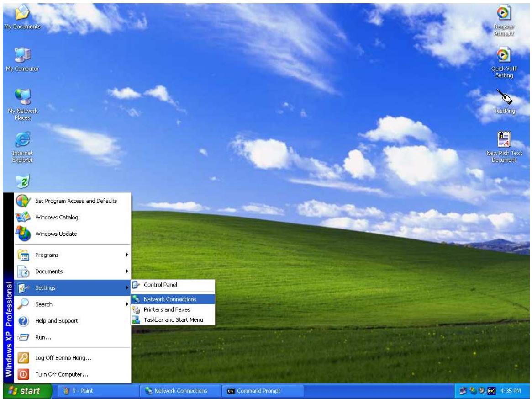Image resolution: width=532 pixels, height=399 pixels.
Task: Open Set Program Access and Defaults
Action: (x=72, y=201)
